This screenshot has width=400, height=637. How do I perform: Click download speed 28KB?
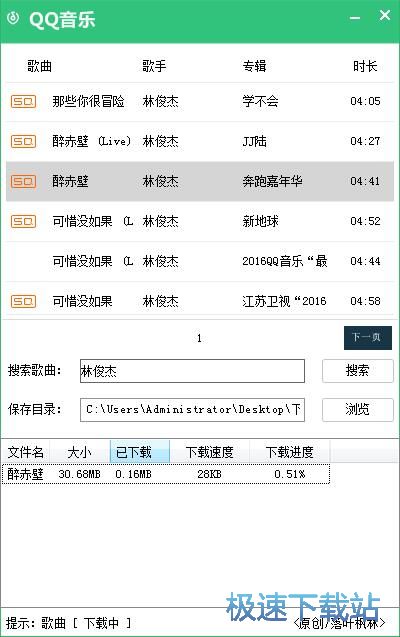tap(209, 474)
